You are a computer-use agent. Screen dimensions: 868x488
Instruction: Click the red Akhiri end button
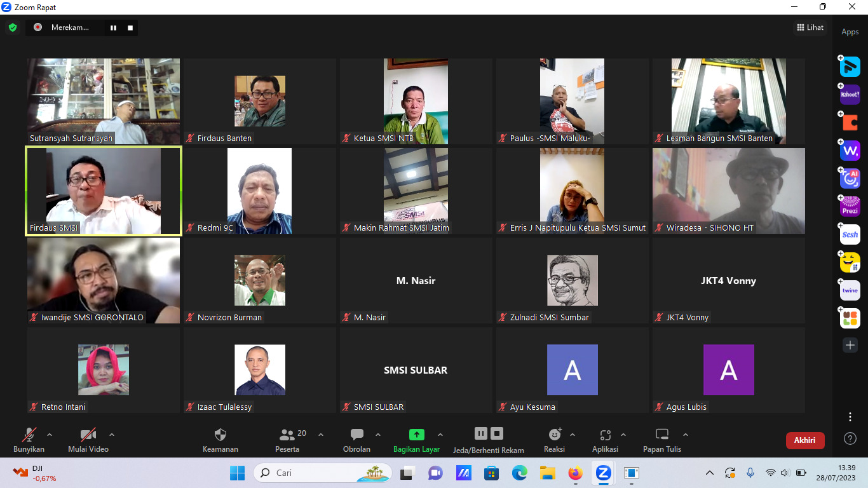(x=804, y=440)
